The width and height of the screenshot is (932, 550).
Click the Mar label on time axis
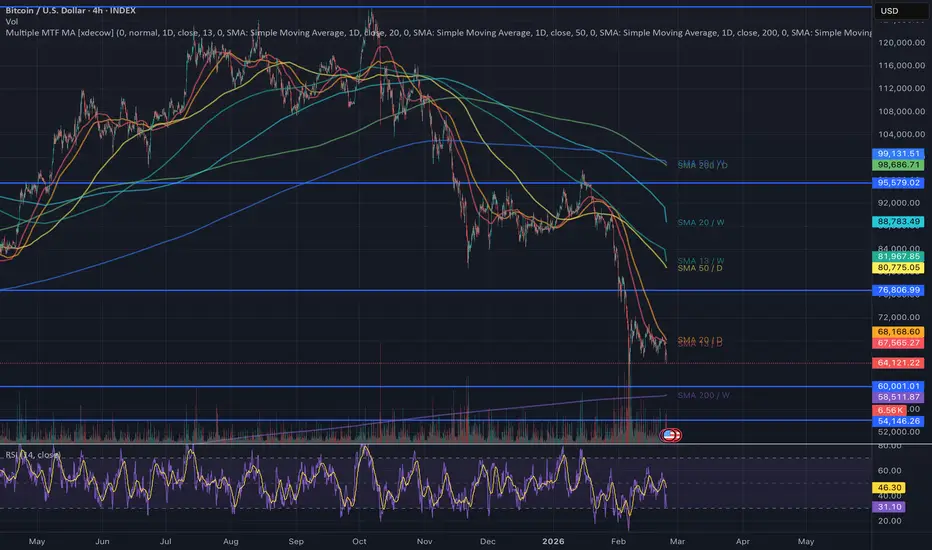click(x=678, y=541)
